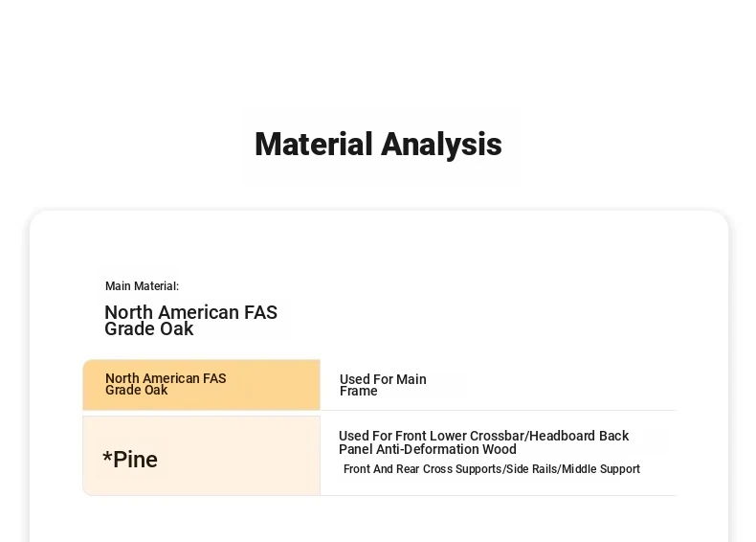Select Grade Oak in the large heading
Screen dimensions: 756x542
149,329
